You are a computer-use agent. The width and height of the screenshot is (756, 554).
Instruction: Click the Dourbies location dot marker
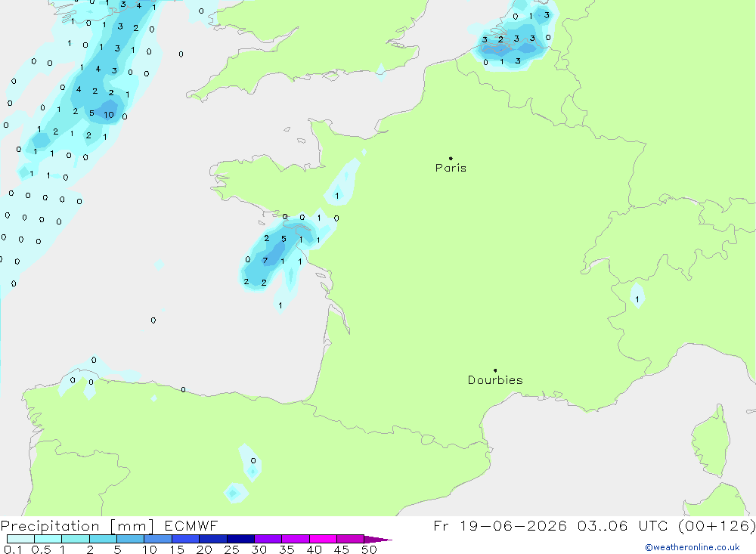495,370
